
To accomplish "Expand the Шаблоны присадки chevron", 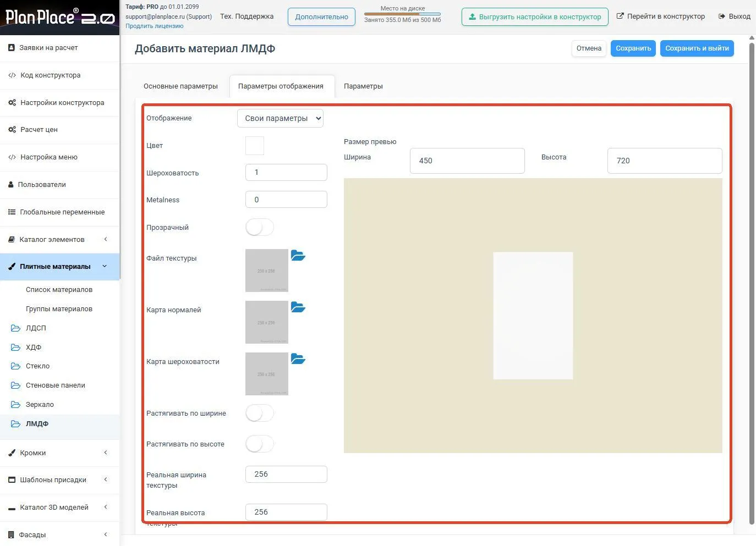I will (106, 479).
